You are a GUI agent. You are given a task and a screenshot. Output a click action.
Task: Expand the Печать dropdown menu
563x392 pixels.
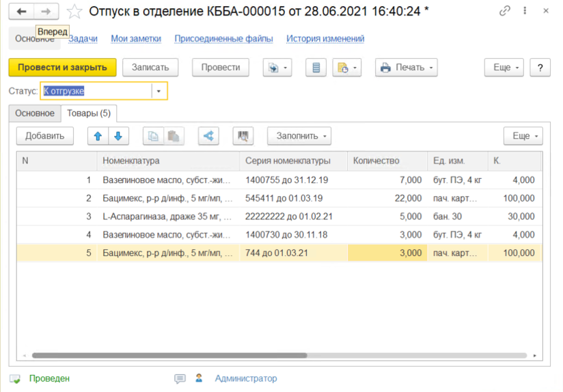(x=407, y=68)
